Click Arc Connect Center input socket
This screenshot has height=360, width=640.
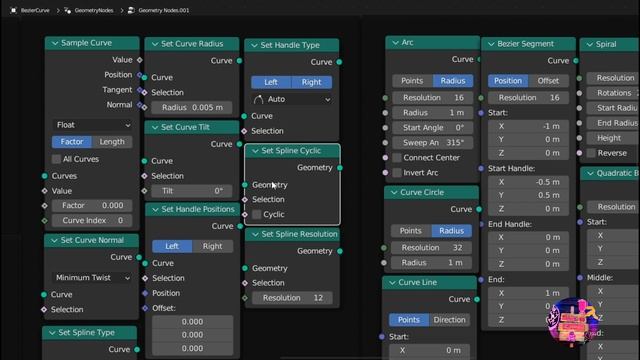click(x=385, y=158)
